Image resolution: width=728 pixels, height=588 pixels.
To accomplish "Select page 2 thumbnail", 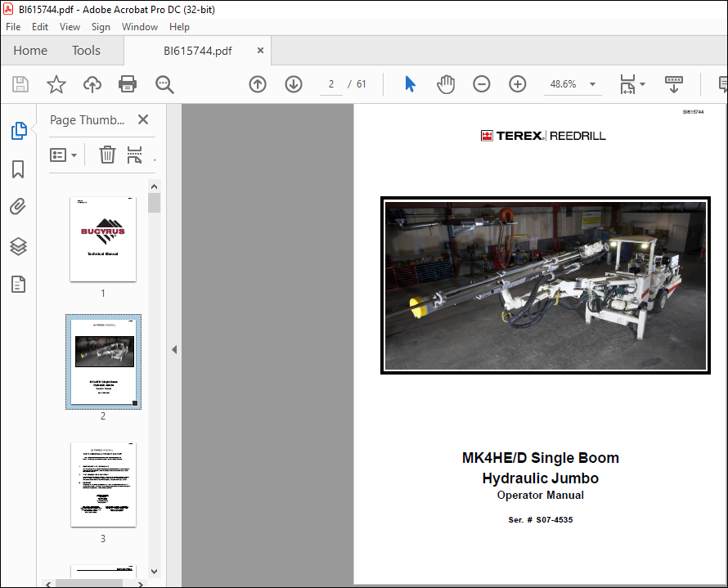I will pyautogui.click(x=103, y=362).
